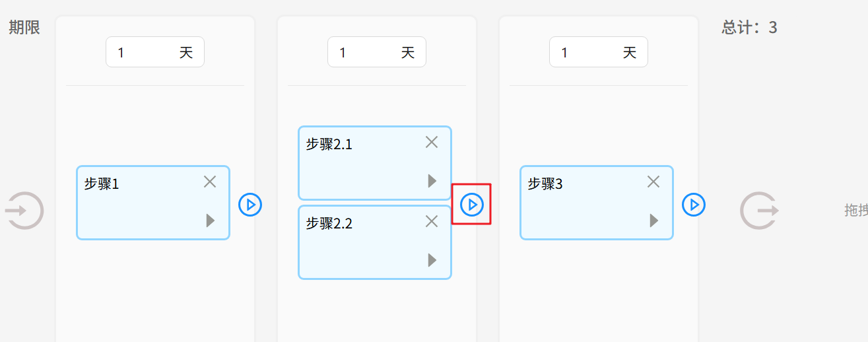The image size is (868, 342).
Task: Delete the 步骤2.1 card via X
Action: 432,142
